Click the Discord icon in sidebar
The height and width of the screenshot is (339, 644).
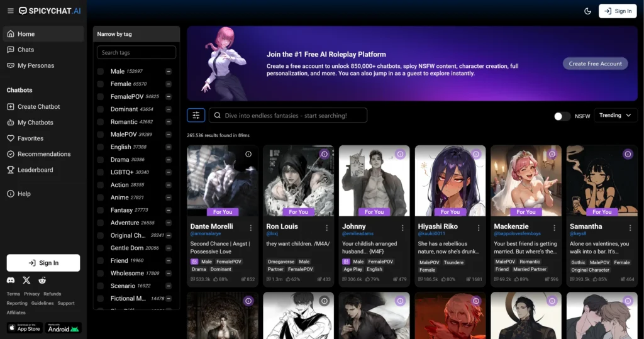point(11,280)
